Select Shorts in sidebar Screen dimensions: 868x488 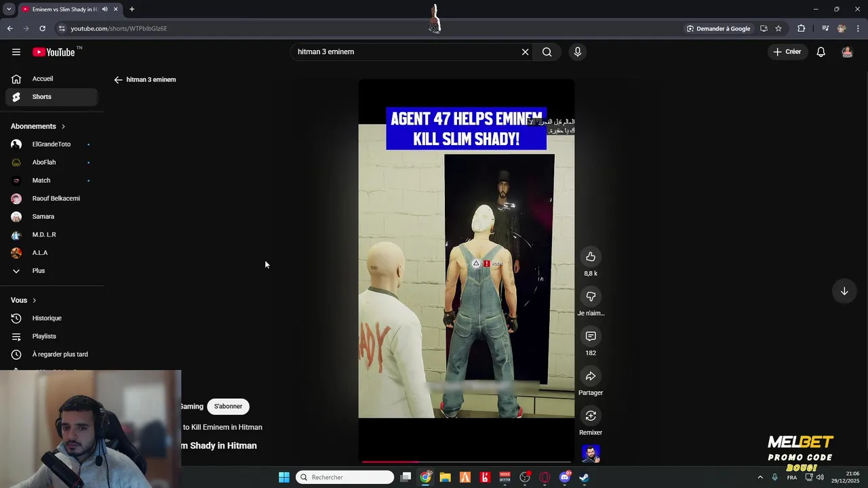tap(52, 97)
